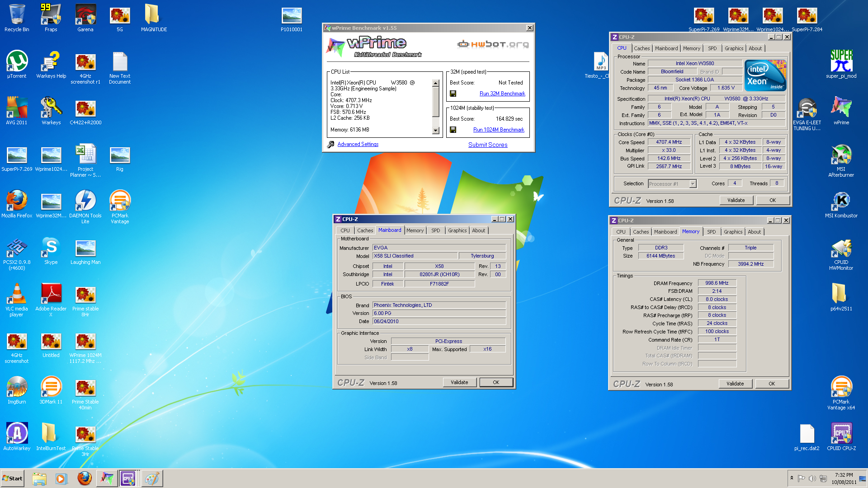Select Graphics tab in Memory CPU-Z window

click(x=733, y=232)
